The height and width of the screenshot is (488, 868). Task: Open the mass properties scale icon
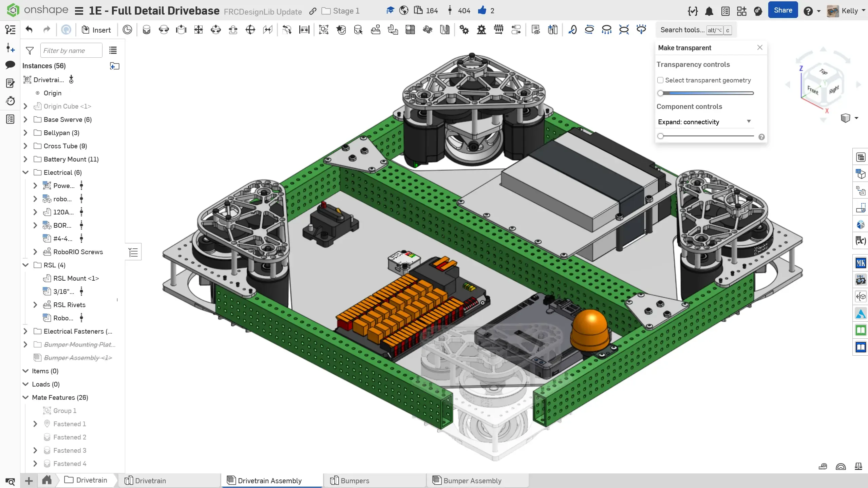(x=858, y=466)
